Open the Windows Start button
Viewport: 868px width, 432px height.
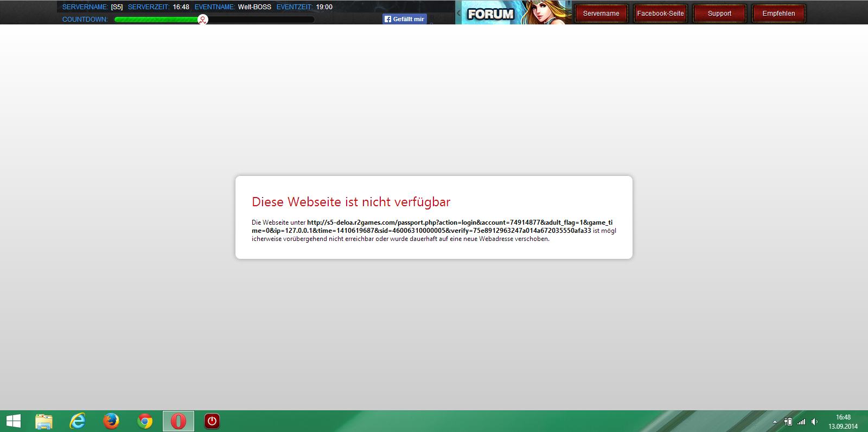coord(14,421)
